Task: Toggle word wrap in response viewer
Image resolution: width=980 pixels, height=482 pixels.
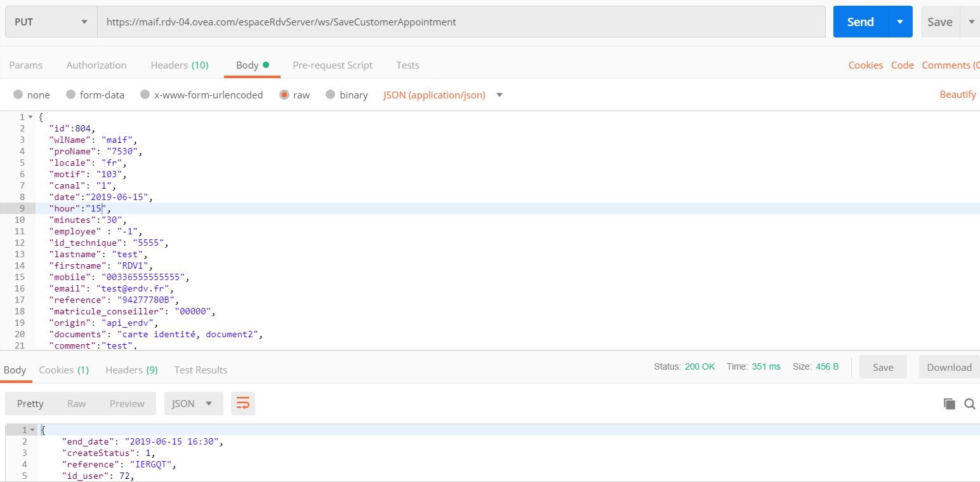Action: (243, 403)
